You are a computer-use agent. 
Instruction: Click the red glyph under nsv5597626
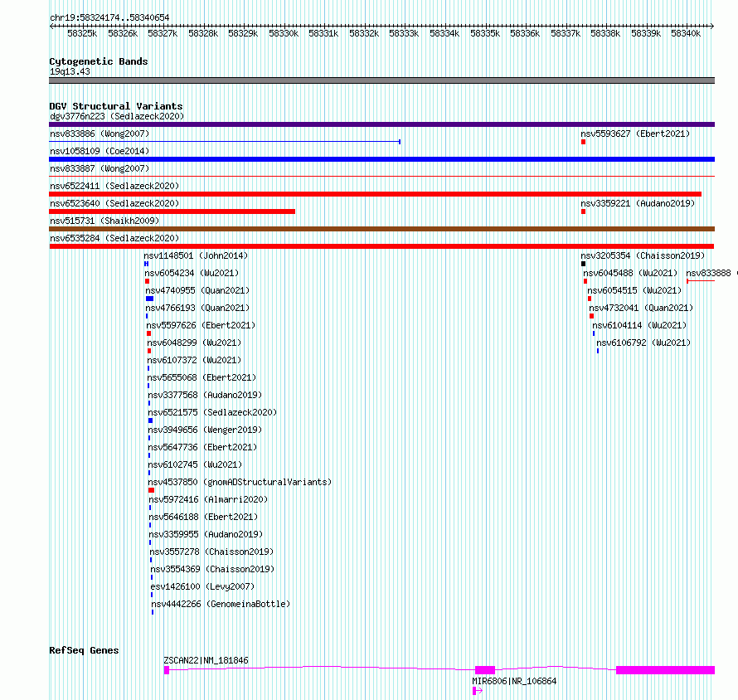pyautogui.click(x=148, y=333)
